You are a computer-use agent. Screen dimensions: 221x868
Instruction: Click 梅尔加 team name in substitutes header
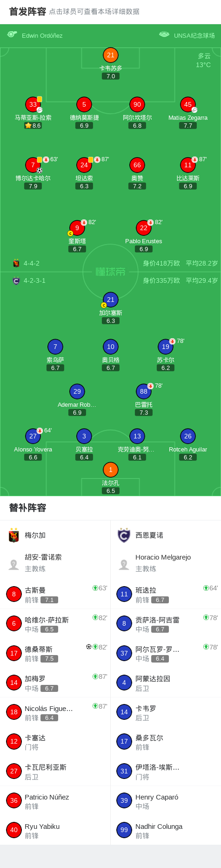pos(35,535)
